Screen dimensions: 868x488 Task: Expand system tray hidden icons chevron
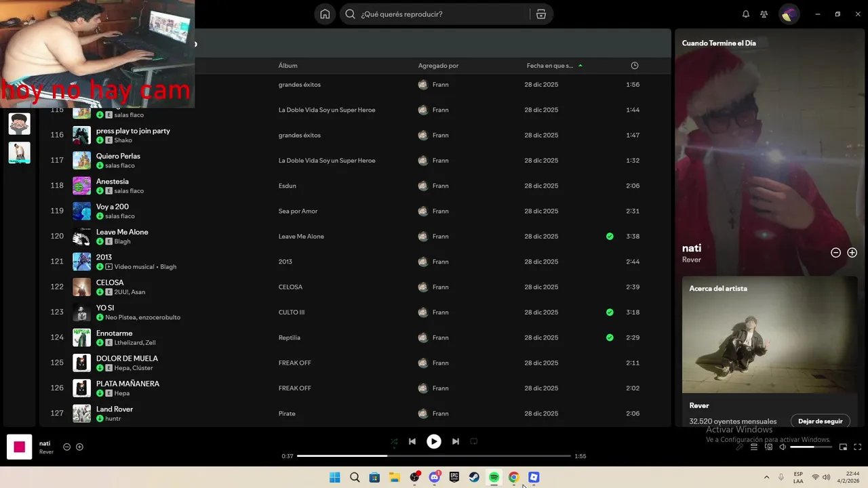pyautogui.click(x=766, y=477)
